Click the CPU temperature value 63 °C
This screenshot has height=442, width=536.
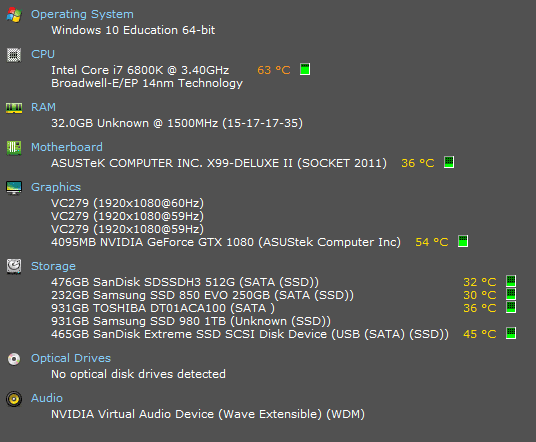click(x=274, y=70)
